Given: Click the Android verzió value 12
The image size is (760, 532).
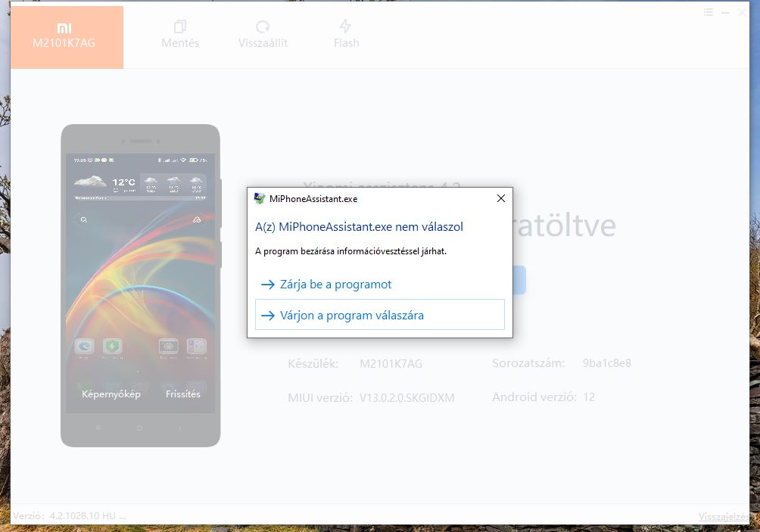Looking at the screenshot, I should click(x=589, y=397).
